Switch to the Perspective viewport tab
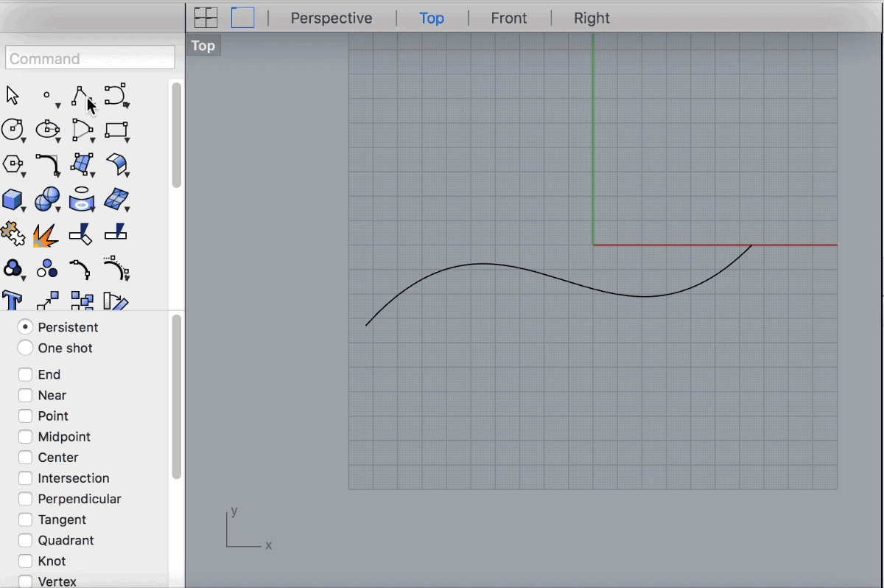 pyautogui.click(x=331, y=18)
